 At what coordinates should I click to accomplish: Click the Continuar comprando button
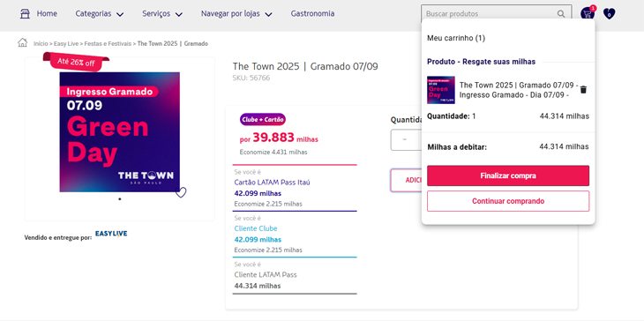508,201
